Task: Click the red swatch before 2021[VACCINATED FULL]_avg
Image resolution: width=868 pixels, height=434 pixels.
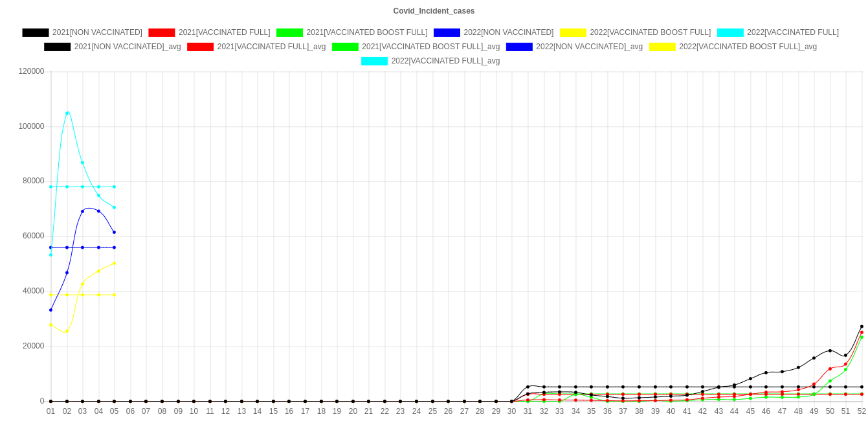Action: [200, 47]
